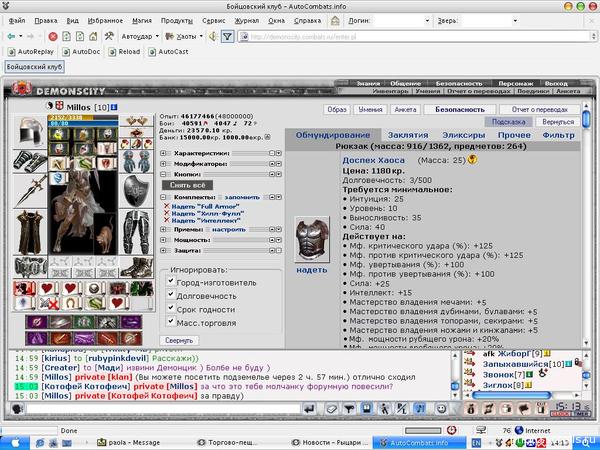The height and width of the screenshot is (450, 600).
Task: Click the smiley emoticon chat icon
Action: (x=441, y=409)
